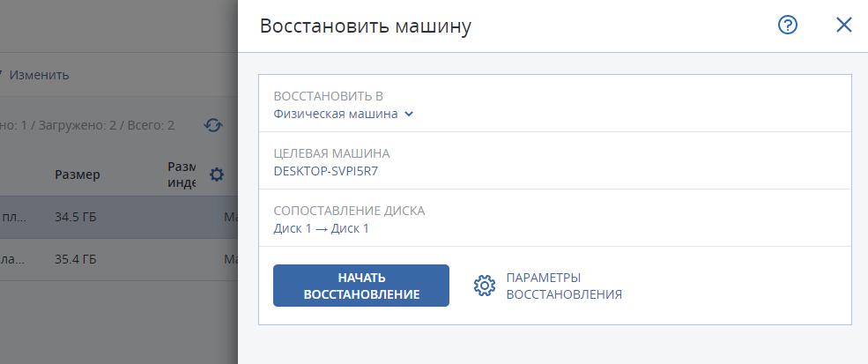Select the 35.4 ГБ backup row

119,259
